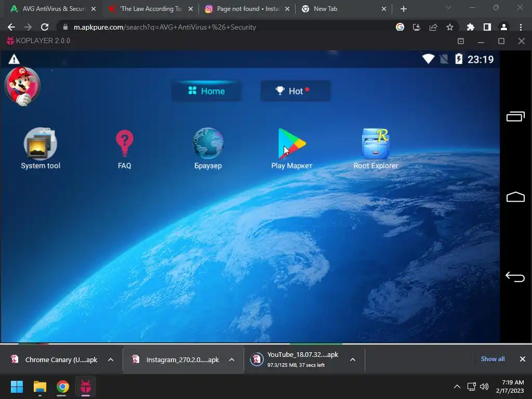Expand YouTube apk download options
Image resolution: width=532 pixels, height=399 pixels.
click(x=353, y=360)
